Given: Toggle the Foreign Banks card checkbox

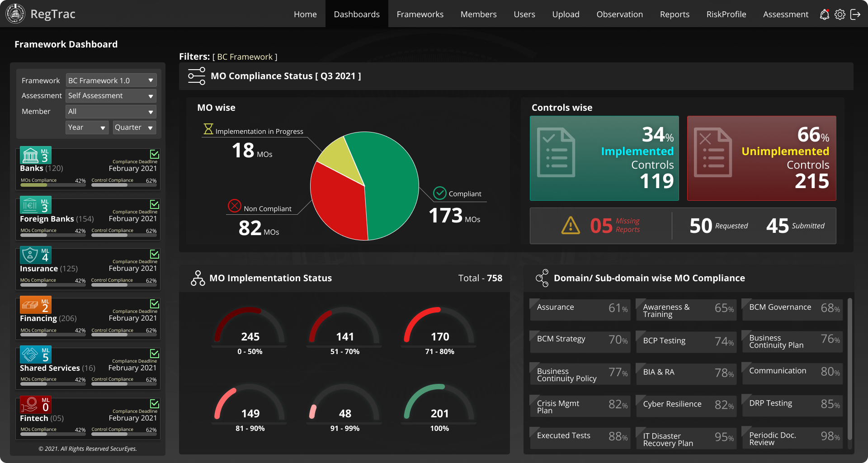Looking at the screenshot, I should (x=155, y=204).
